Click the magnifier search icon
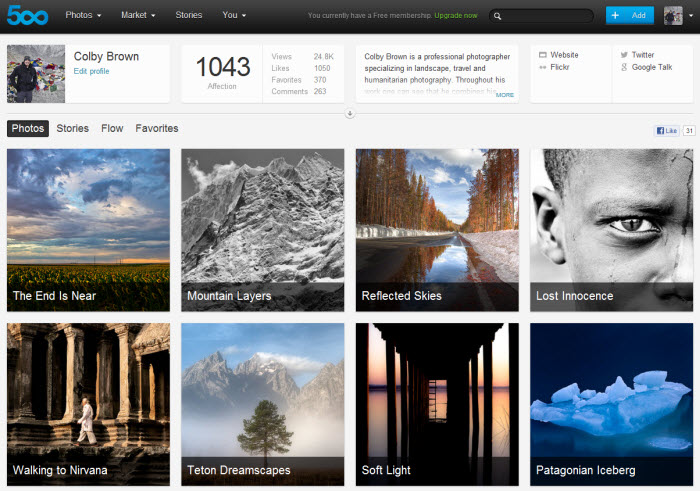The image size is (700, 491). tap(497, 17)
